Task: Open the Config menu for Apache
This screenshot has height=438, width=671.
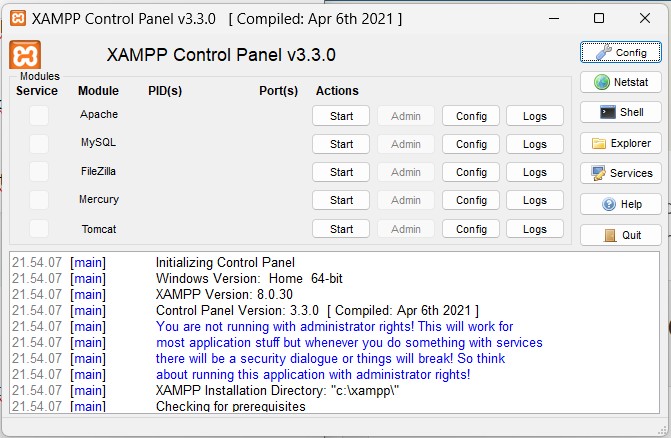Action: coord(471,116)
